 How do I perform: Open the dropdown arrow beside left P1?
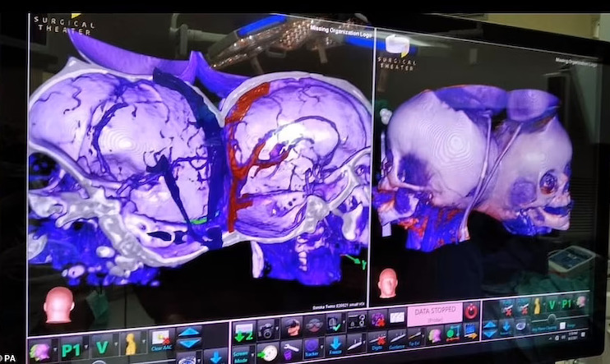[x=86, y=345]
